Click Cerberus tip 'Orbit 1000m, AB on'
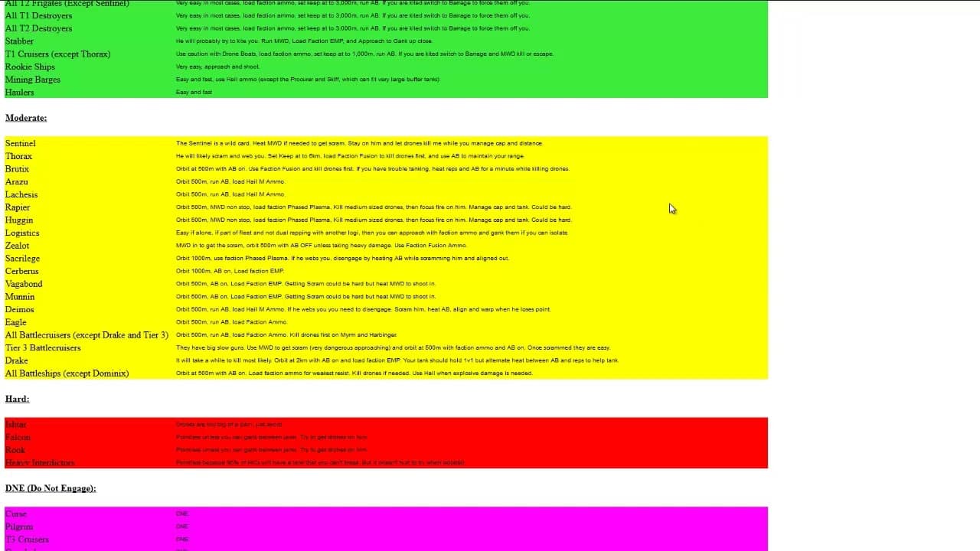 230,271
